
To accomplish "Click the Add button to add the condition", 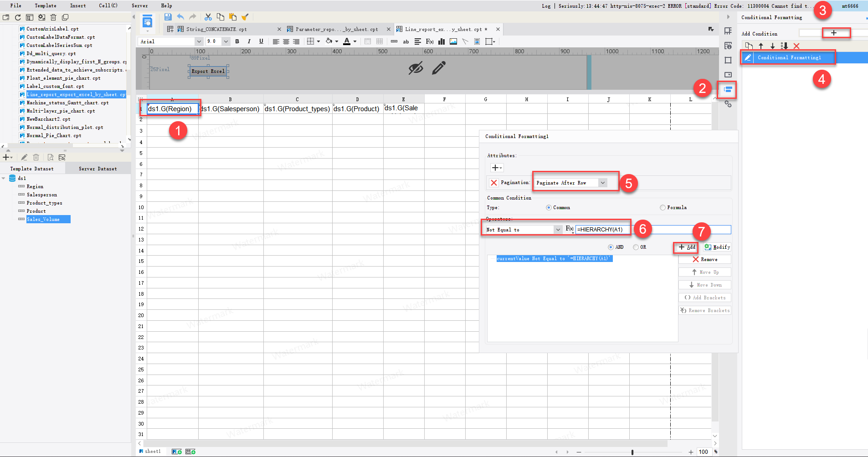I will click(x=687, y=247).
